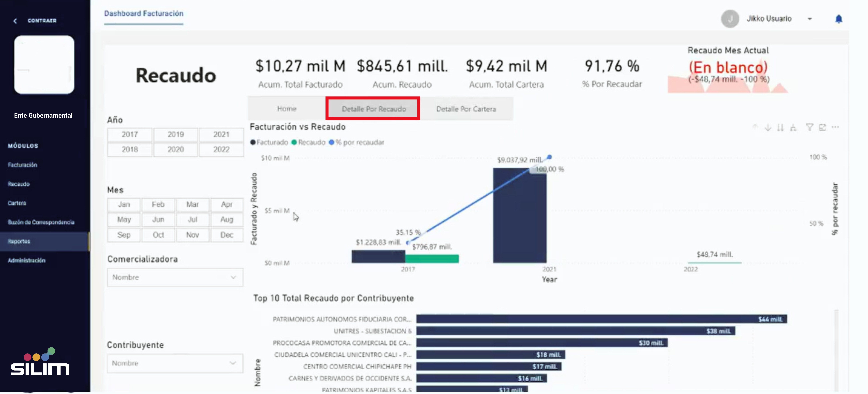The width and height of the screenshot is (868, 394).
Task: Open notifications bell icon
Action: click(x=839, y=19)
